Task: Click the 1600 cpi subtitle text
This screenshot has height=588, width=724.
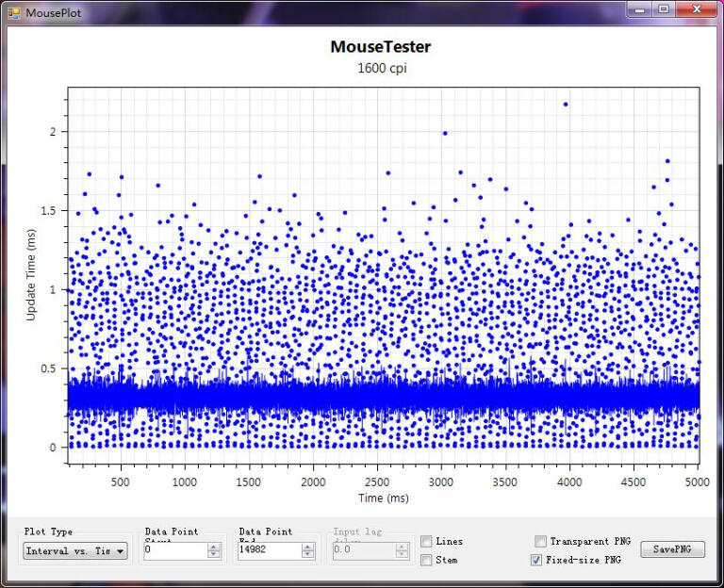Action: pyautogui.click(x=381, y=68)
